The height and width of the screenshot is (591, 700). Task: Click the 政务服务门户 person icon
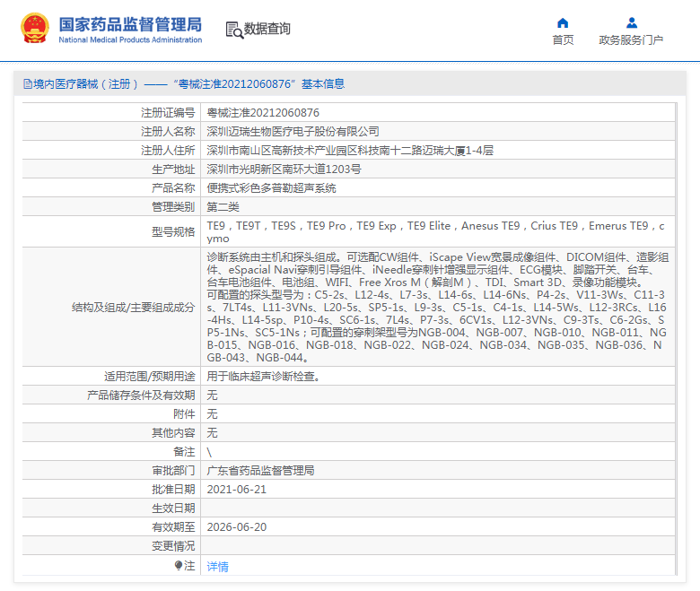click(x=631, y=22)
